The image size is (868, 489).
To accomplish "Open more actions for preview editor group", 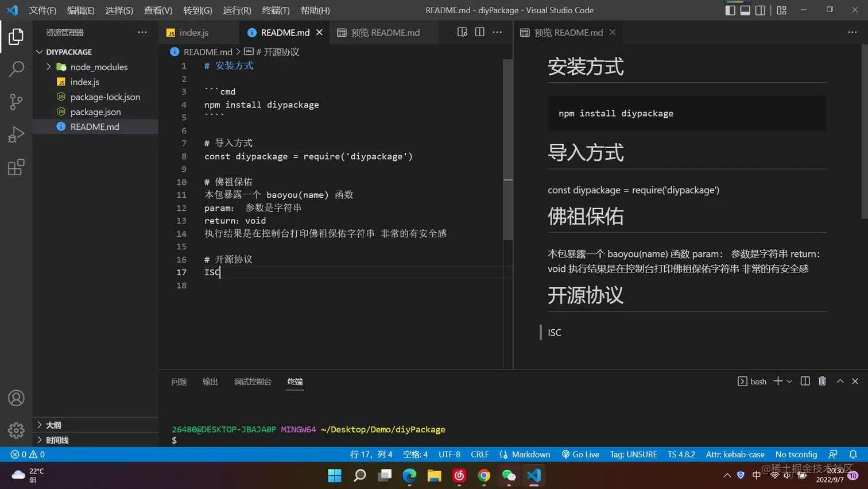I will (x=852, y=32).
